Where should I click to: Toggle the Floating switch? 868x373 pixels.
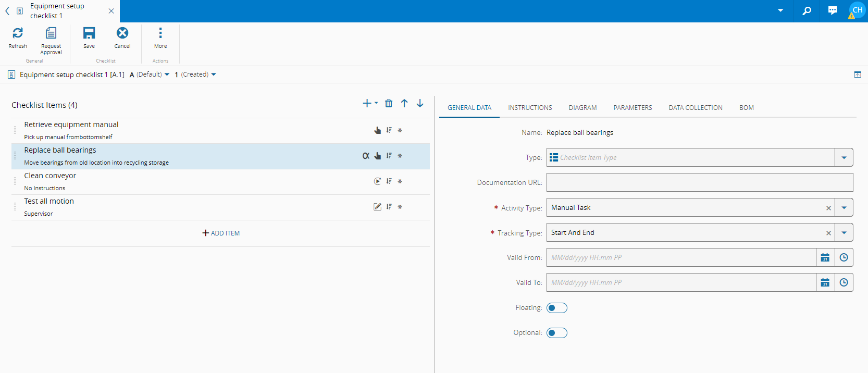(x=556, y=308)
